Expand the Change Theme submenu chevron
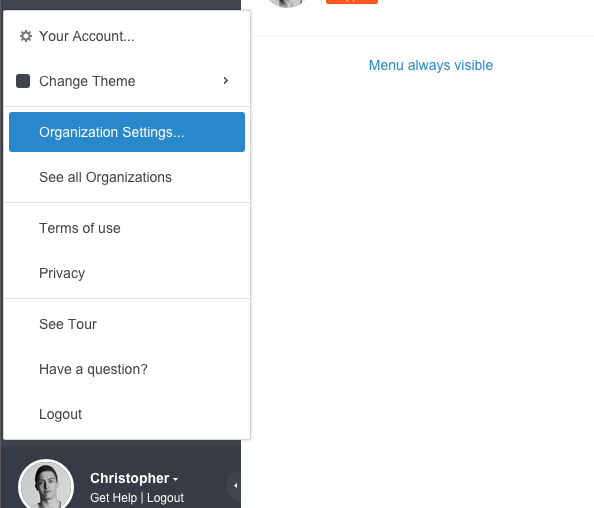The image size is (594, 508). click(x=226, y=81)
